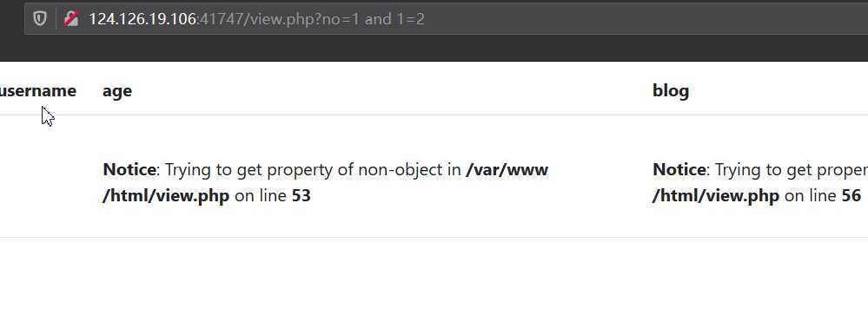This screenshot has width=868, height=328.
Task: Select the age column header
Action: point(117,91)
